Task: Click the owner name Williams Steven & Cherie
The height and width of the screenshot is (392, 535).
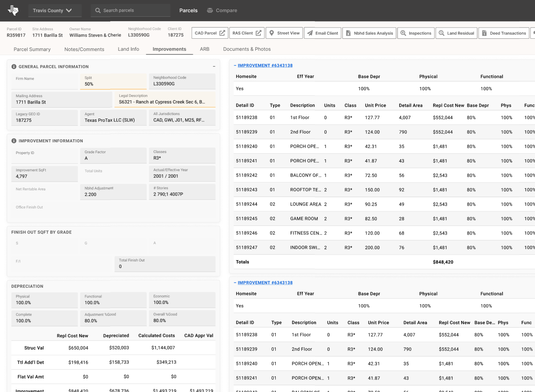Action: pyautogui.click(x=95, y=35)
